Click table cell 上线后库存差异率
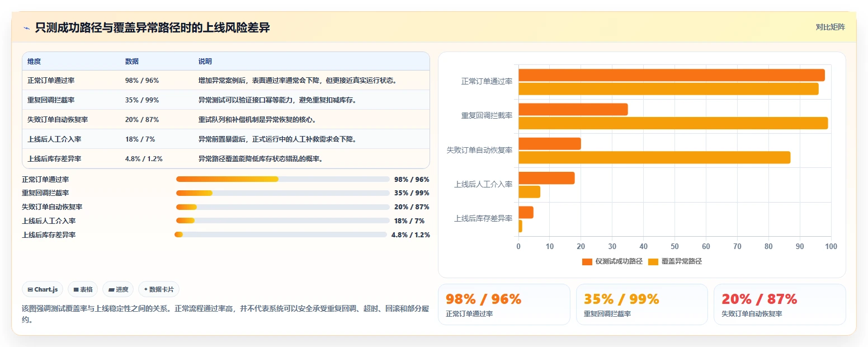 [x=54, y=159]
